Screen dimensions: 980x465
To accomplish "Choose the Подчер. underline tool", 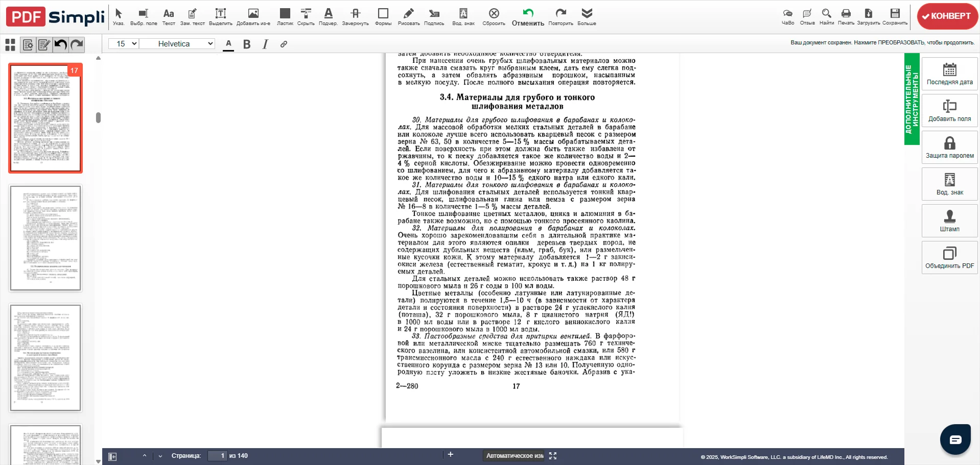I will 328,16.
